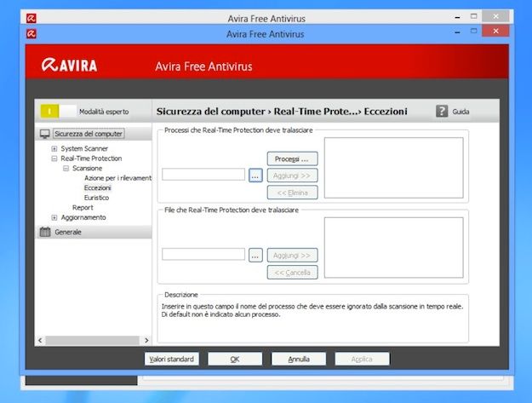Viewport: 532px width, 403px height.
Task: Click the << Elimina button
Action: click(292, 193)
